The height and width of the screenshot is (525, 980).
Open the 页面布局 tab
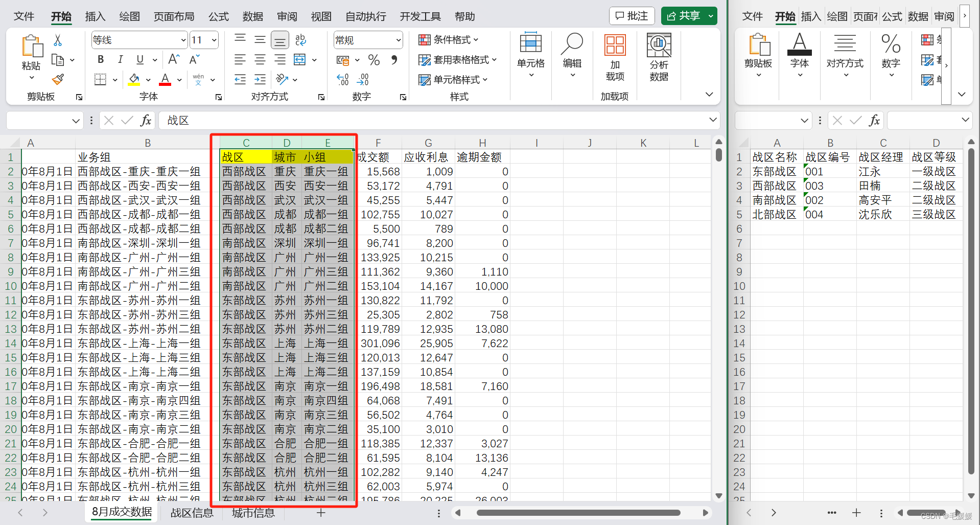coord(174,16)
